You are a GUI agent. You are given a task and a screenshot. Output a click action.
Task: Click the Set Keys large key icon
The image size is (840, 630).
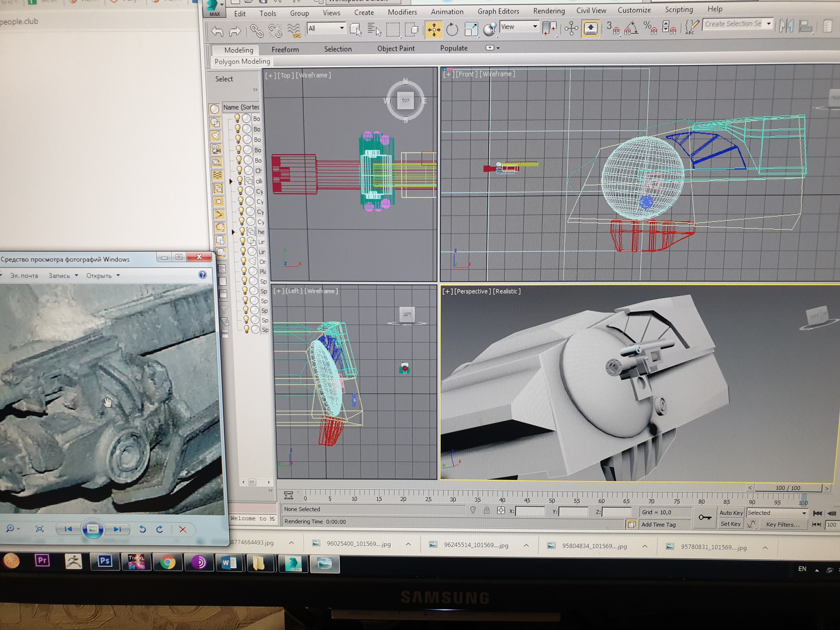(705, 517)
